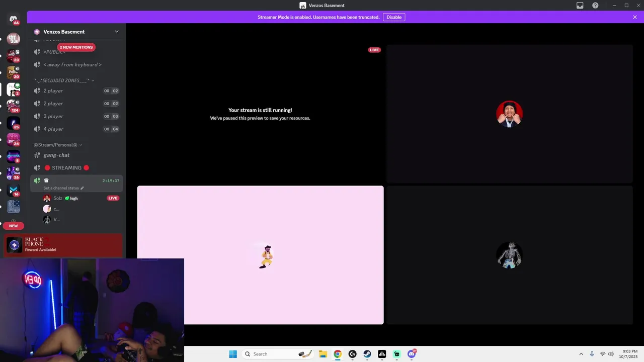This screenshot has width=644, height=362.
Task: Focus the red avatar participant tile
Action: (510, 114)
